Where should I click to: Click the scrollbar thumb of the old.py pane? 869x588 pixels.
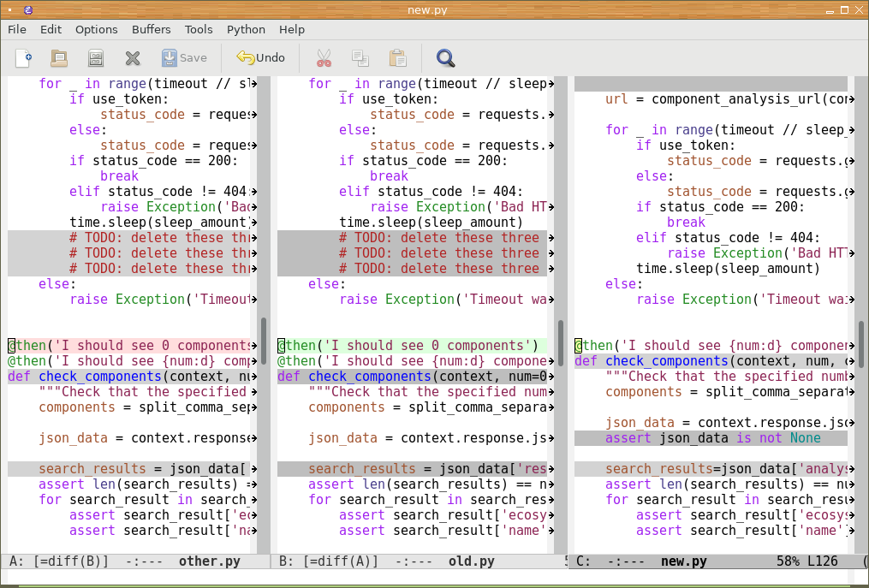click(561, 342)
